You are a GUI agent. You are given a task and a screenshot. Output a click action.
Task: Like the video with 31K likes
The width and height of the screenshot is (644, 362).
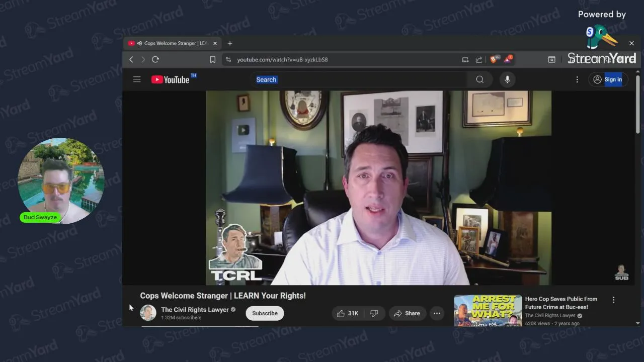(x=348, y=313)
